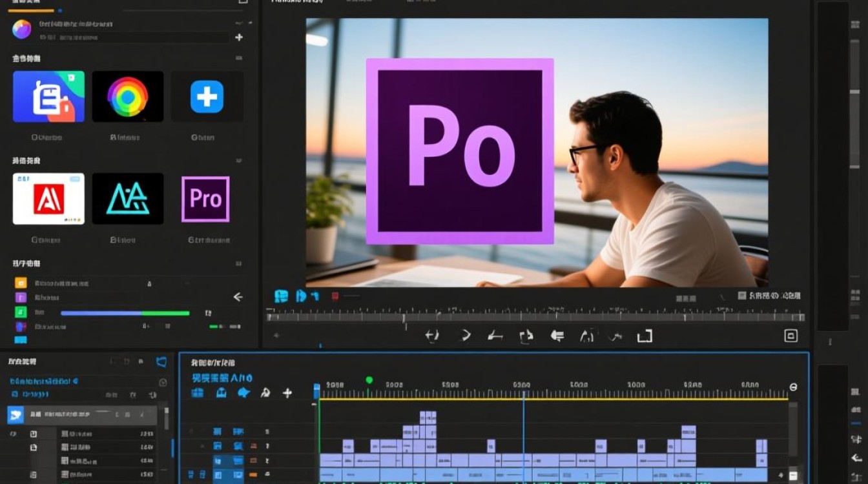Click the small circle icon below the blue folder icon
The width and height of the screenshot is (868, 484).
click(x=163, y=382)
